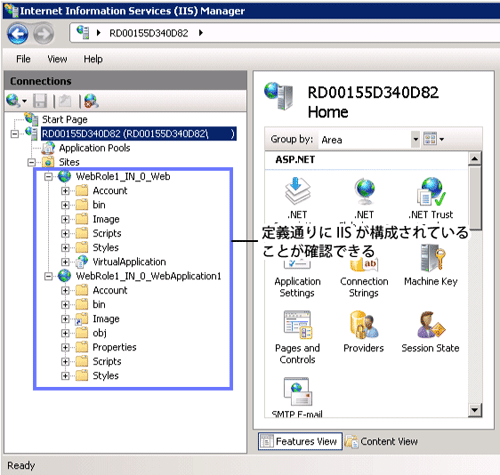Click the Save floppy disk toolbar icon
This screenshot has width=500, height=475.
point(40,101)
